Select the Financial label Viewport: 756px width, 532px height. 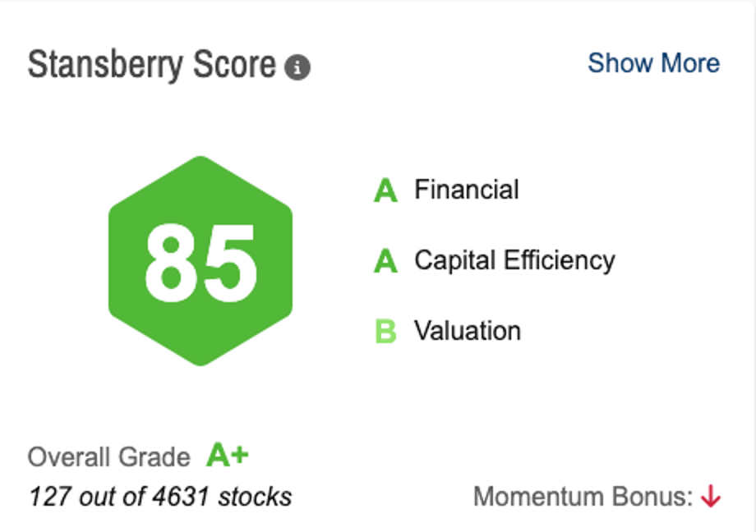[x=466, y=190]
